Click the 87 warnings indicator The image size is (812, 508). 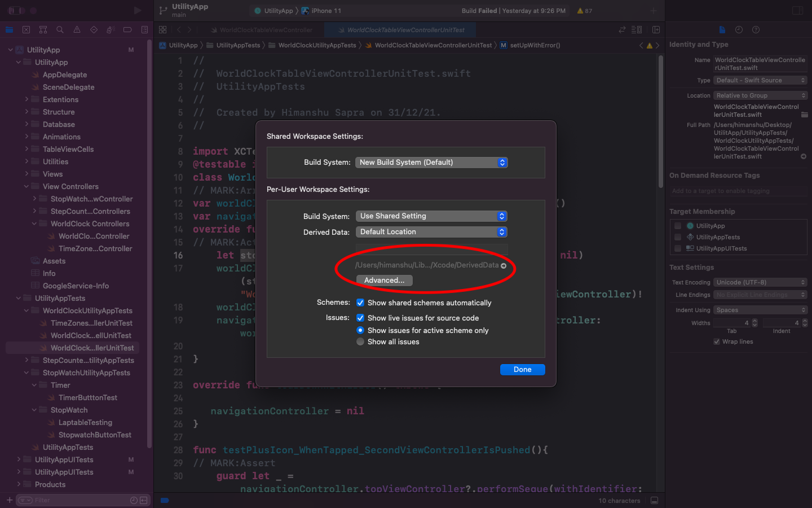[x=585, y=11]
